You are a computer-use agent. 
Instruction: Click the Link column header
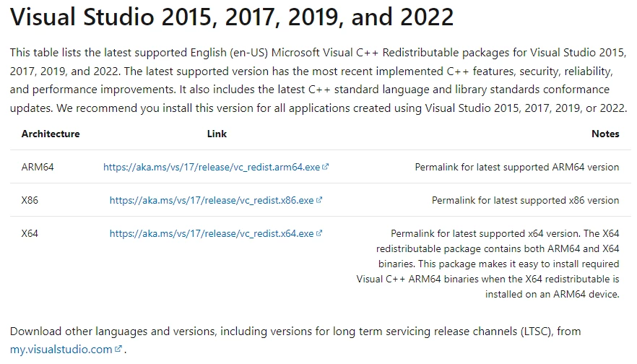[x=217, y=134]
